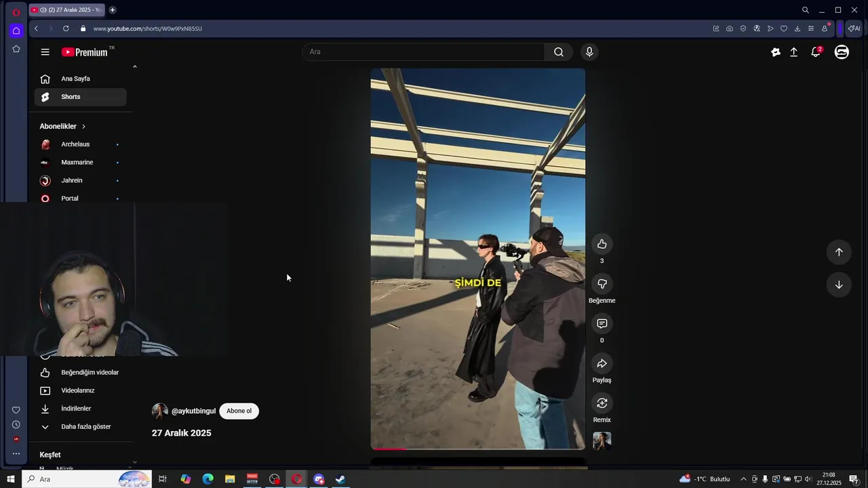Take an Opera snapshot with camera icon

click(x=730, y=28)
